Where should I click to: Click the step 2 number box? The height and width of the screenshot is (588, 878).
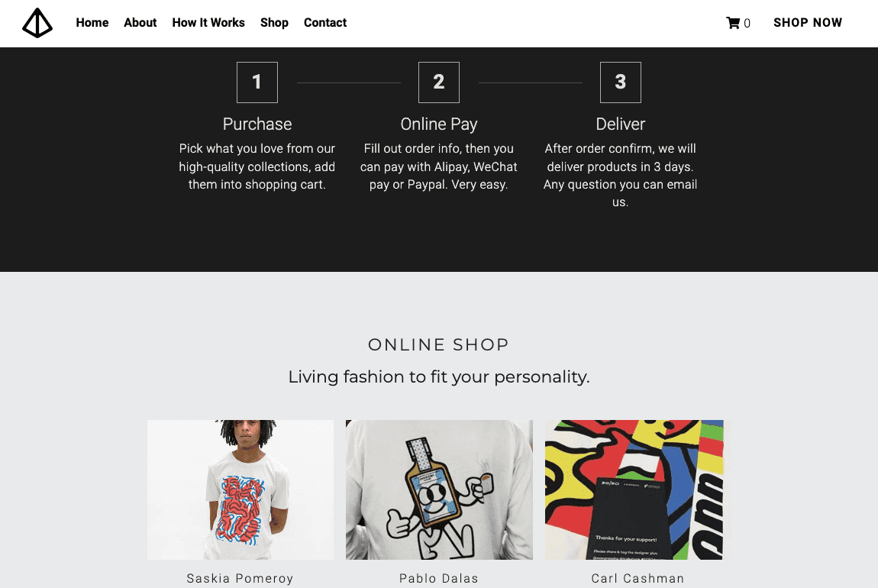[439, 82]
